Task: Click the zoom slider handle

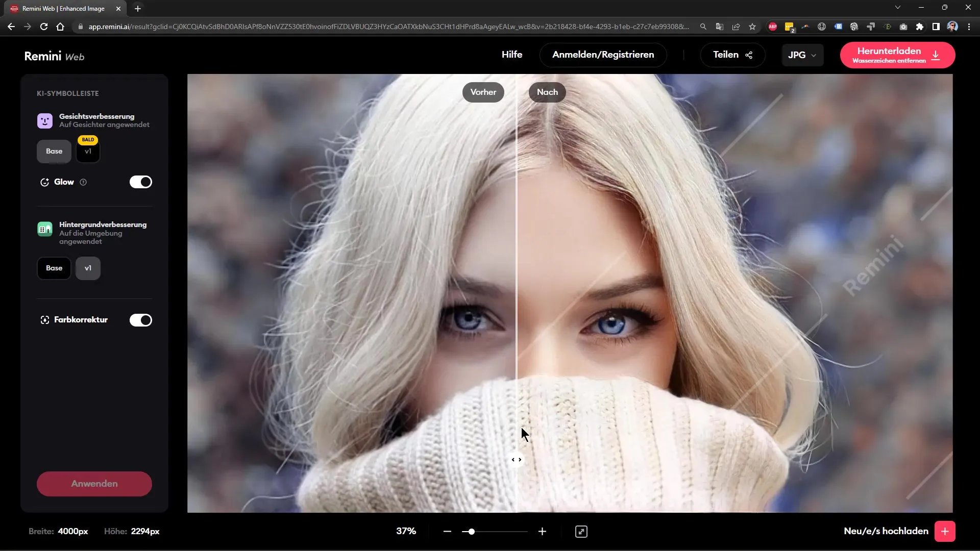Action: coord(472,532)
